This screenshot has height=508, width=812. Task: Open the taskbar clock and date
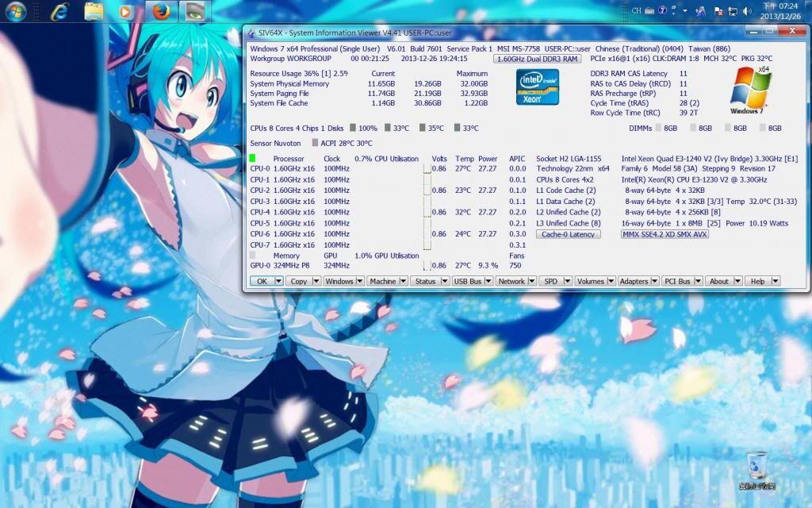(x=780, y=11)
